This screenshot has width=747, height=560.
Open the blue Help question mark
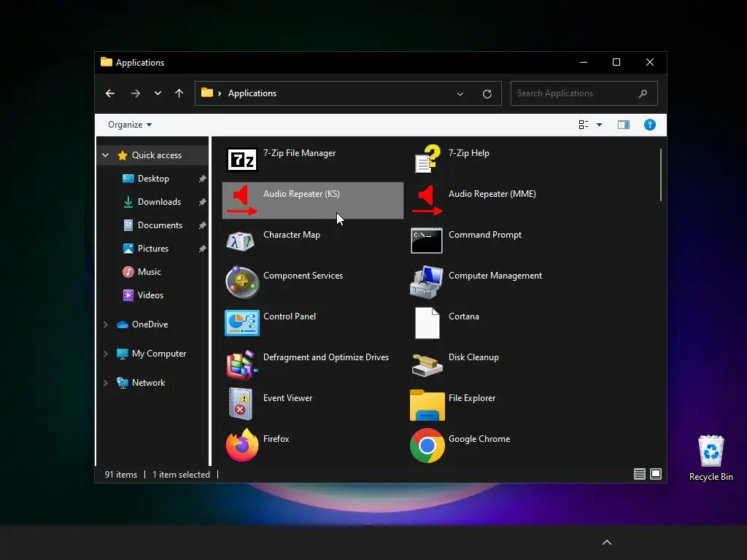pos(649,125)
